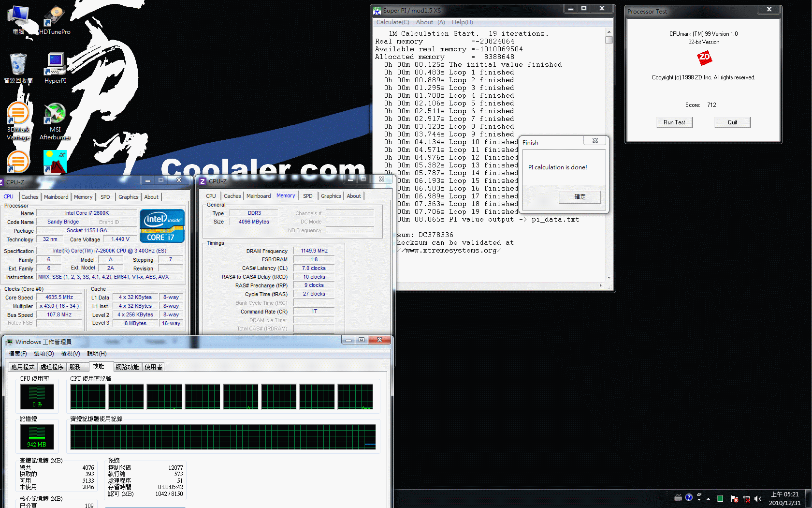Click the Size 4096 MBytes field

[254, 222]
